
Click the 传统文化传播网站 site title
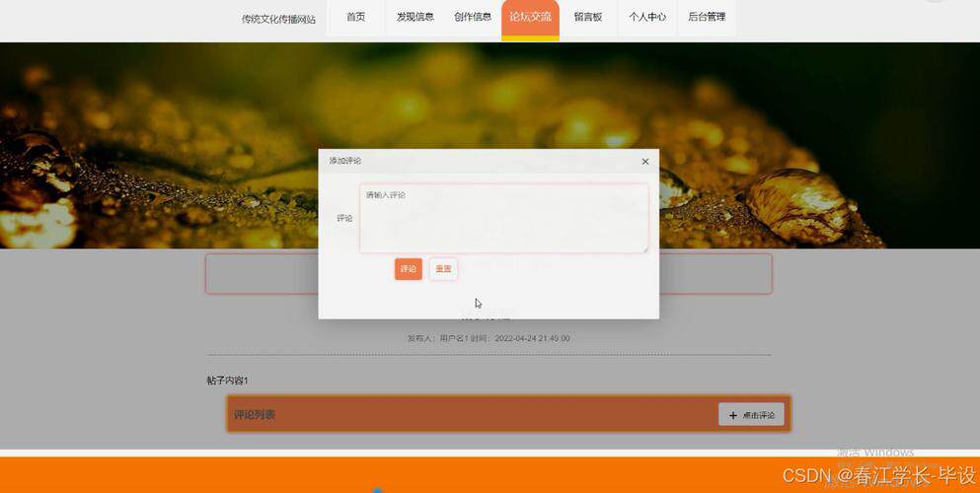tap(278, 20)
